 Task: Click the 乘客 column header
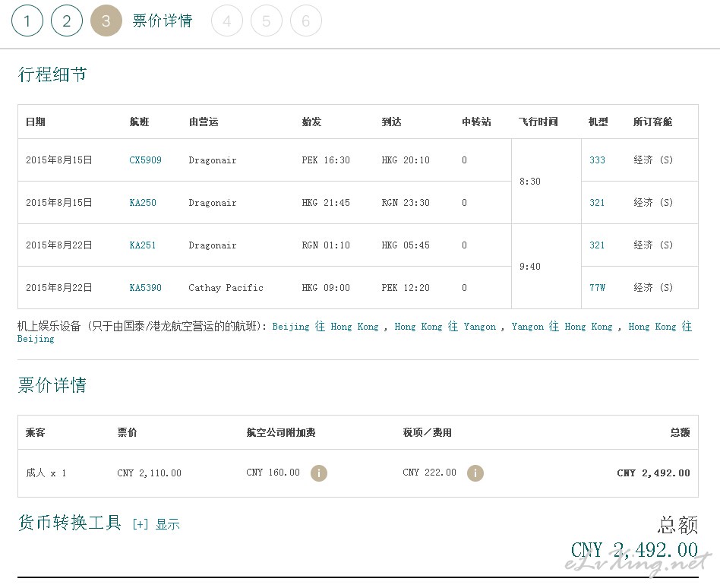pos(36,432)
